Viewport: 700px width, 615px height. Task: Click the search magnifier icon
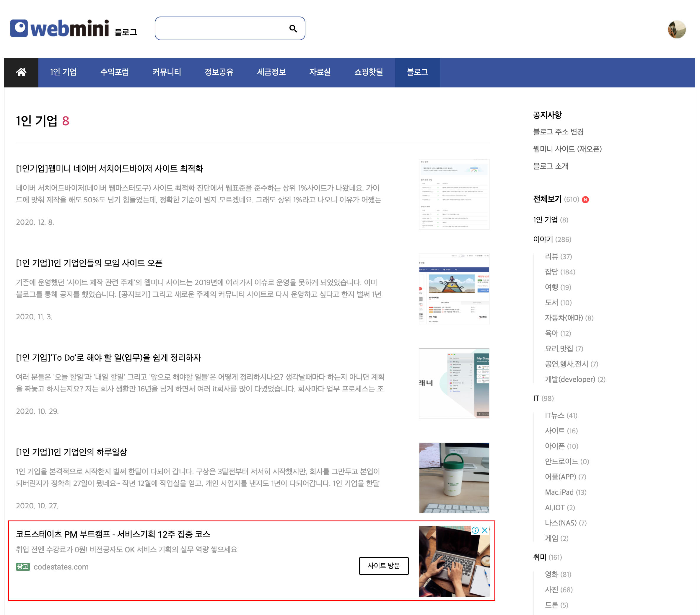point(293,28)
